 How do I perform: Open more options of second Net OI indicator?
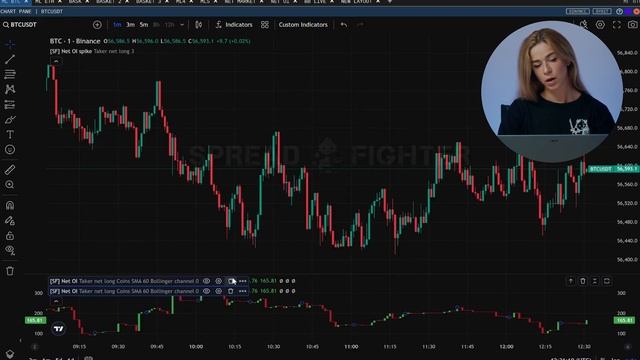[242, 291]
